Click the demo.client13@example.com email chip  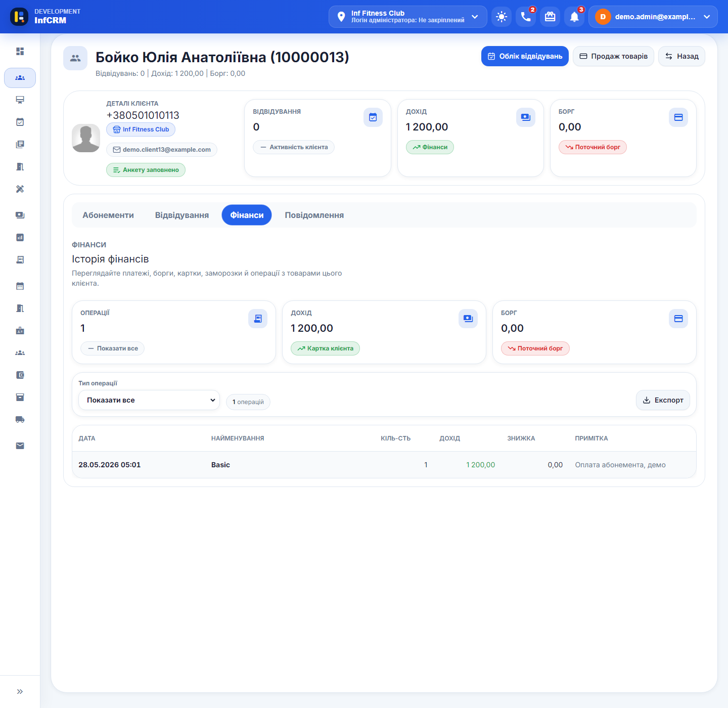pos(162,150)
